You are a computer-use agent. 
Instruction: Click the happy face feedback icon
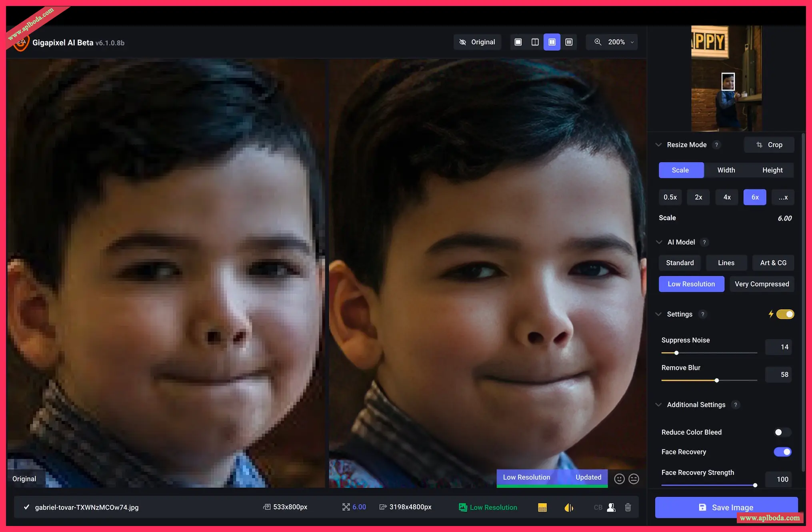pyautogui.click(x=619, y=479)
